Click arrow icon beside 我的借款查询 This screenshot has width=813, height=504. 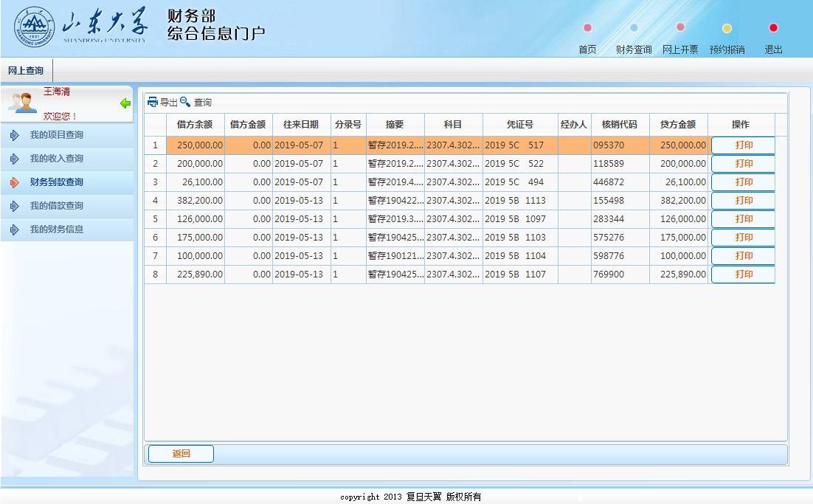tap(15, 206)
